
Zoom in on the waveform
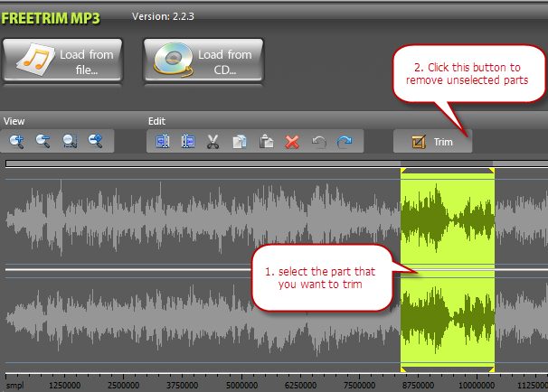point(16,142)
